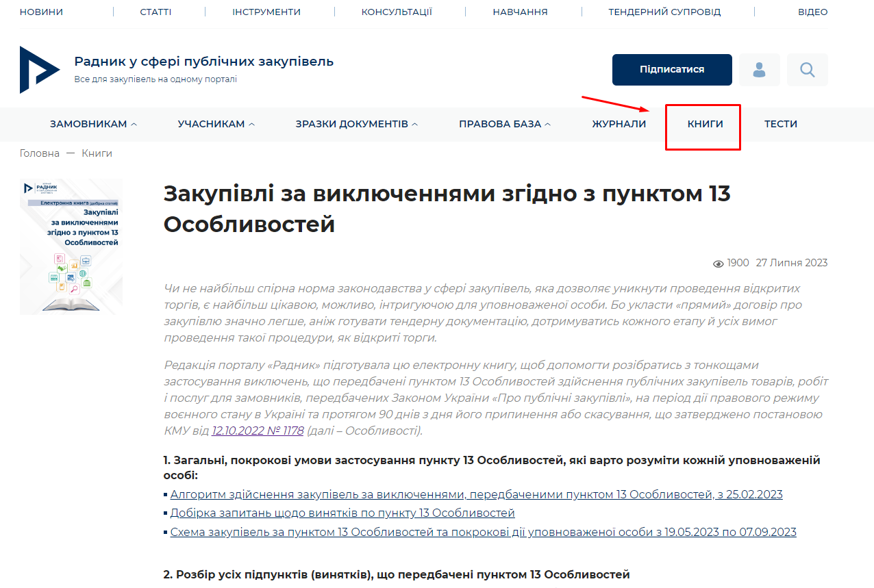
Task: Open ВІДЕО in the top menu
Action: pos(812,12)
